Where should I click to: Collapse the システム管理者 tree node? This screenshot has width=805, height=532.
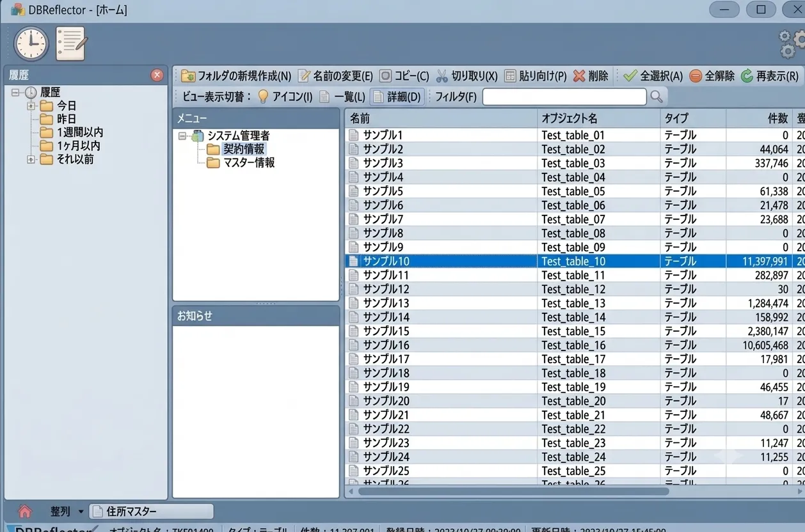click(182, 136)
